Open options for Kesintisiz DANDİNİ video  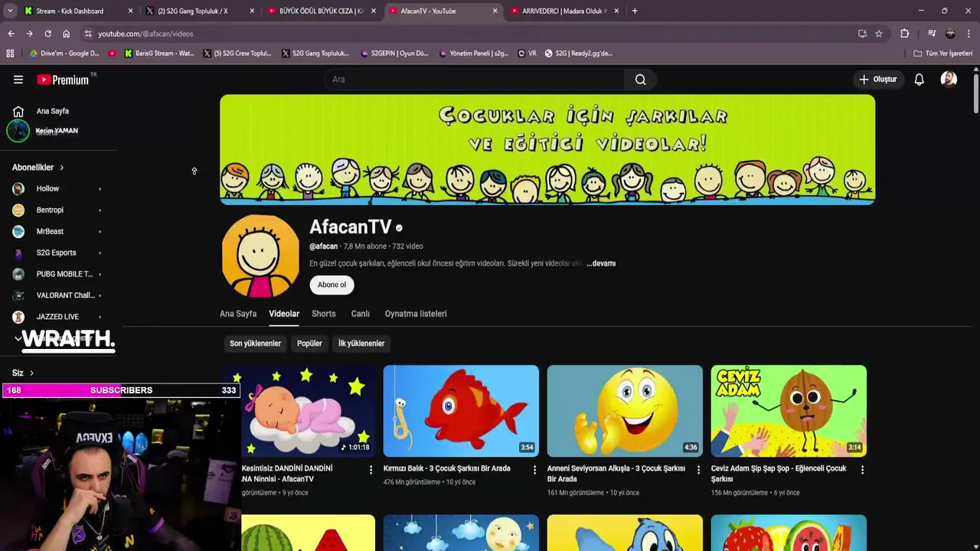(371, 470)
